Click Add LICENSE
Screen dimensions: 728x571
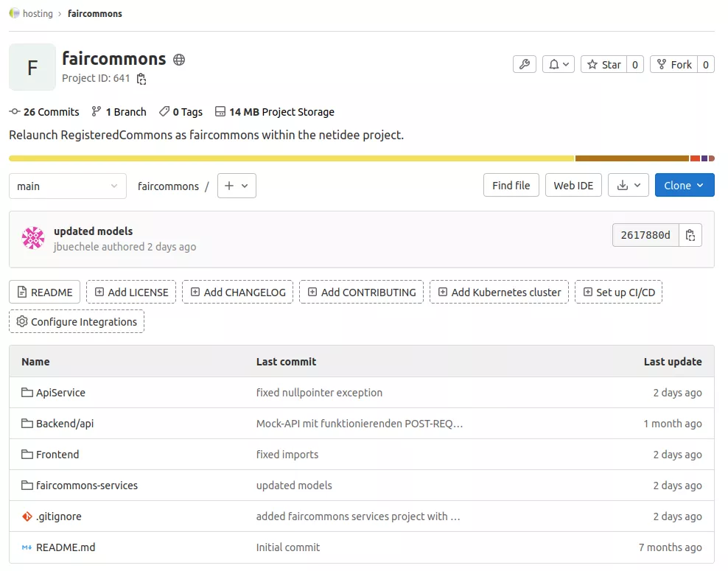click(x=131, y=292)
